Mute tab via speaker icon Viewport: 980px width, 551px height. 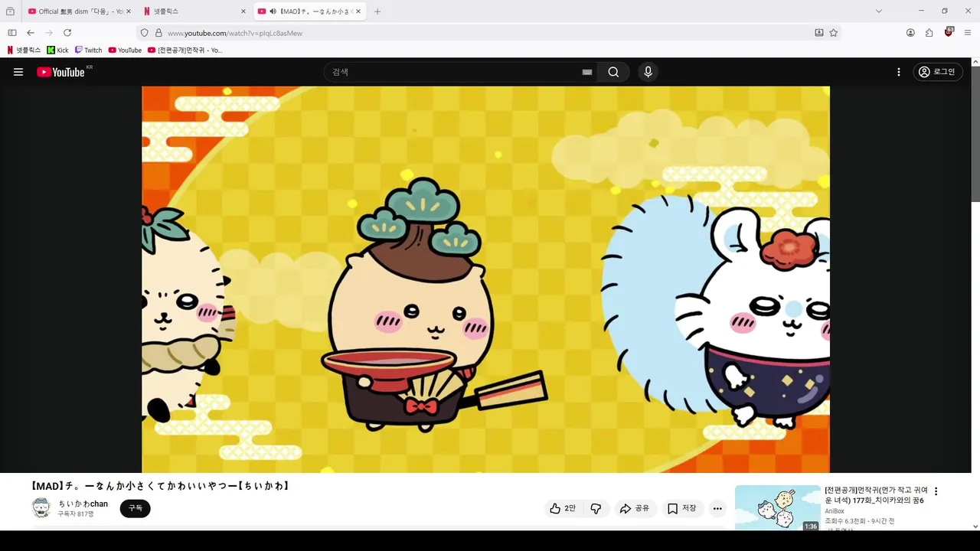tap(273, 11)
